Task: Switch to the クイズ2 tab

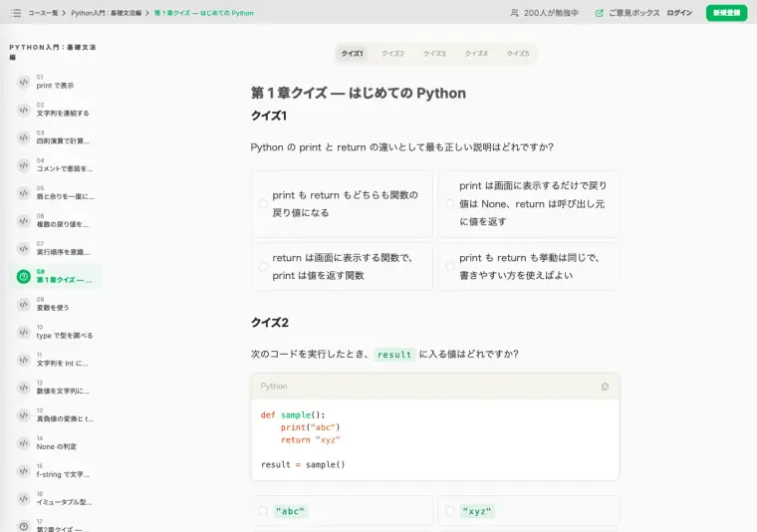Action: tap(393, 54)
